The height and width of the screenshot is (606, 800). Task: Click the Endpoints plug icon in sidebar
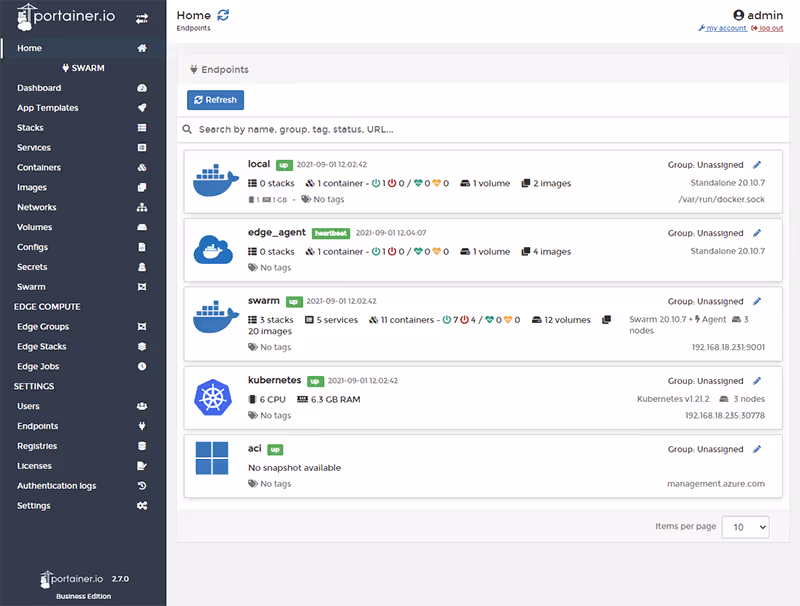point(142,426)
